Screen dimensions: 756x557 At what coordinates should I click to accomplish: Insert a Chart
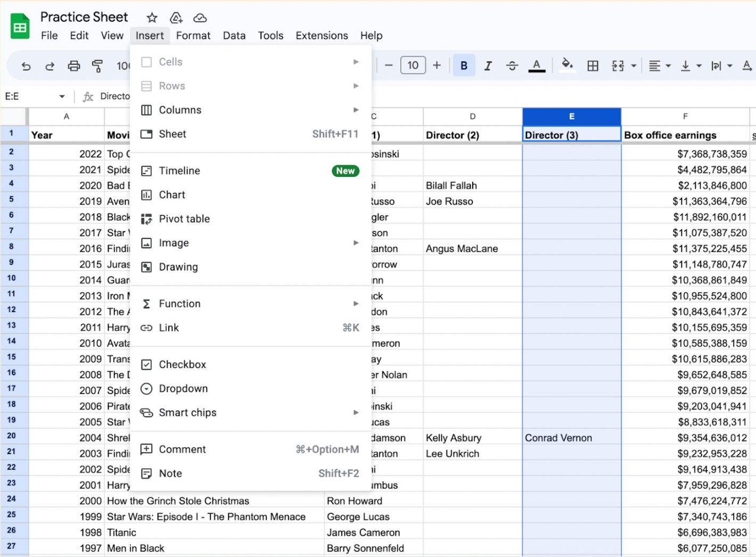(x=250, y=195)
